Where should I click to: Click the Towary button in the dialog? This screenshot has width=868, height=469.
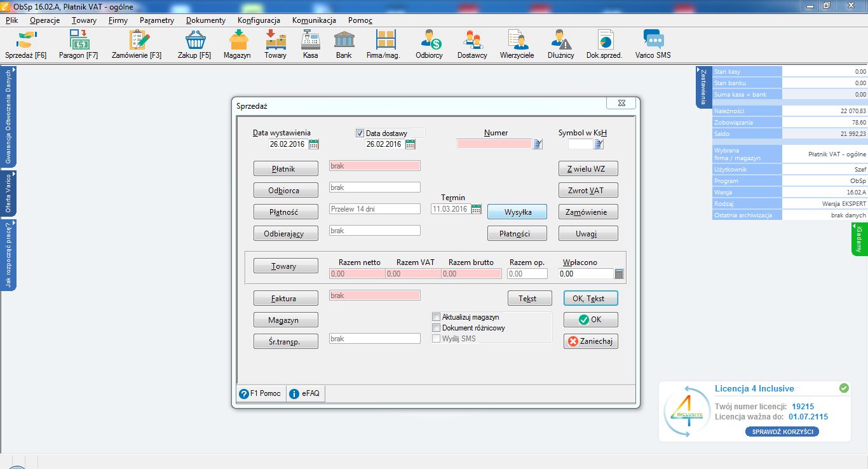[285, 266]
